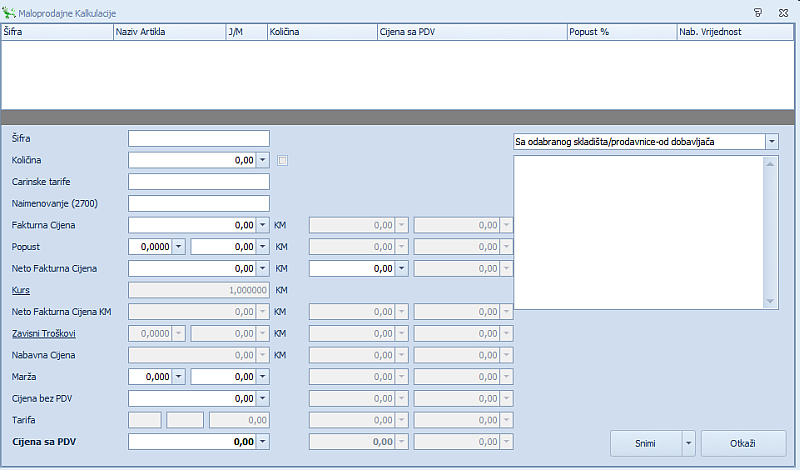Tick the checkbox beside Količina field
Image resolution: width=800 pixels, height=470 pixels.
282,161
